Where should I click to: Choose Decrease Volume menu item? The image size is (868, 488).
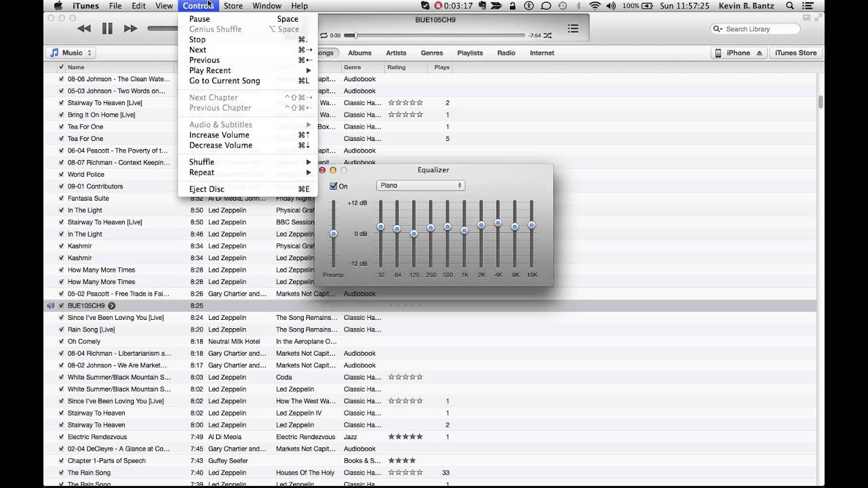[248, 145]
